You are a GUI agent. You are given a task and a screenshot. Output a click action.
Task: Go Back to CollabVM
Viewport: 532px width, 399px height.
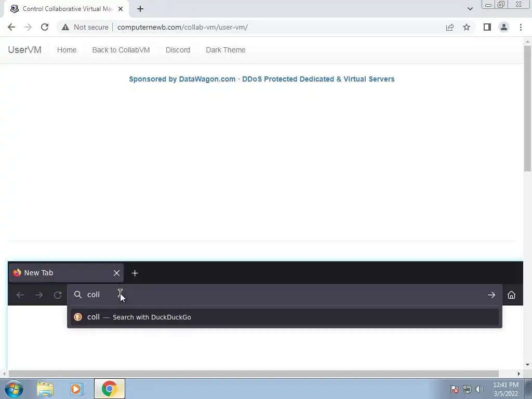coord(121,50)
